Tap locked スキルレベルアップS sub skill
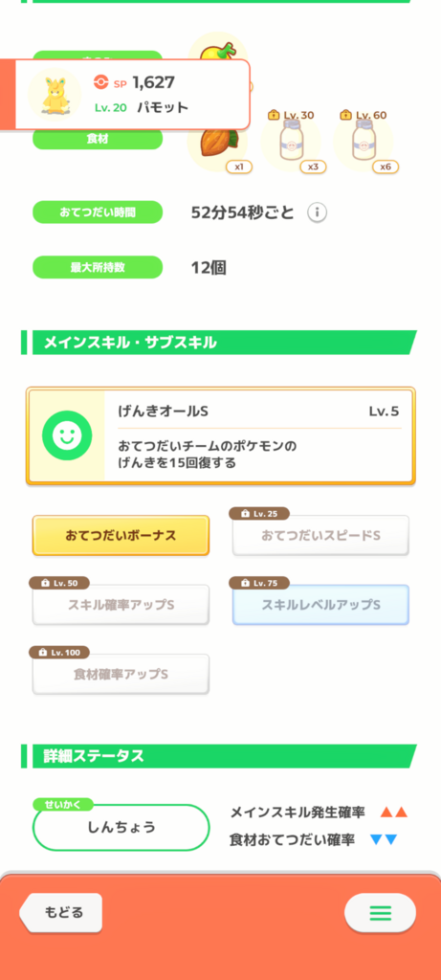Viewport: 441px width, 980px height. coord(320,605)
